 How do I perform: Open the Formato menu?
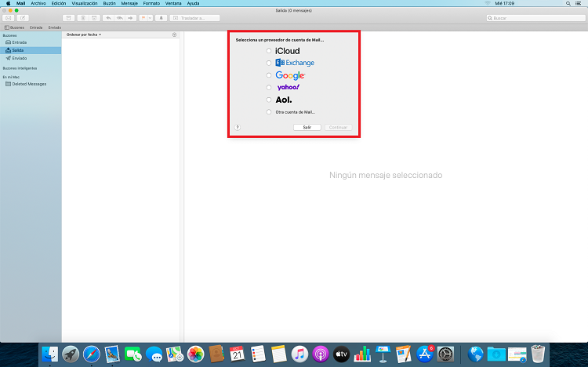click(151, 3)
